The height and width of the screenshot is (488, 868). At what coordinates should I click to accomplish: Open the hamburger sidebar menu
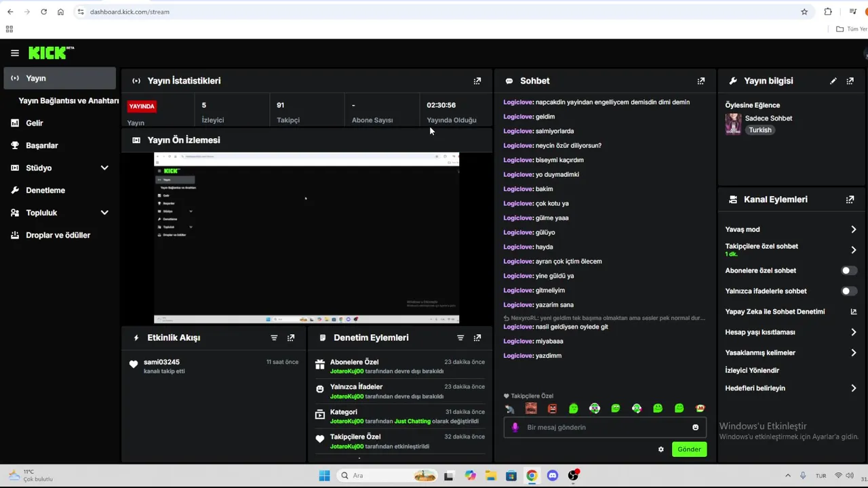point(14,53)
